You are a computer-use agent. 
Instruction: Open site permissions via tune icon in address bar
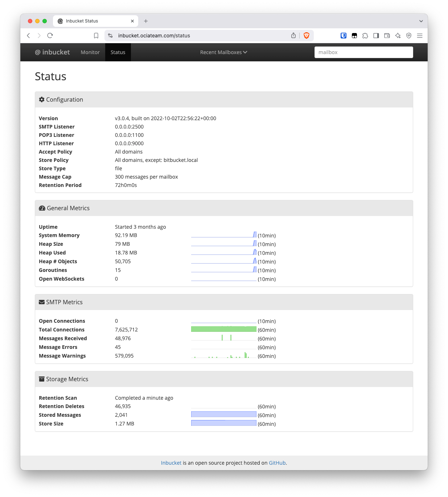(110, 36)
